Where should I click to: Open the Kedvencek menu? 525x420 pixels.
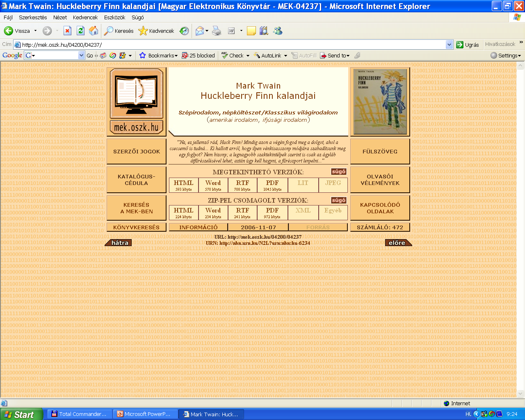coord(85,17)
